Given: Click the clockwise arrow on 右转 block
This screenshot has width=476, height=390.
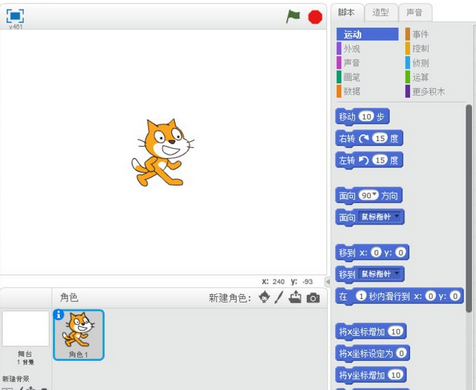Looking at the screenshot, I should (364, 138).
